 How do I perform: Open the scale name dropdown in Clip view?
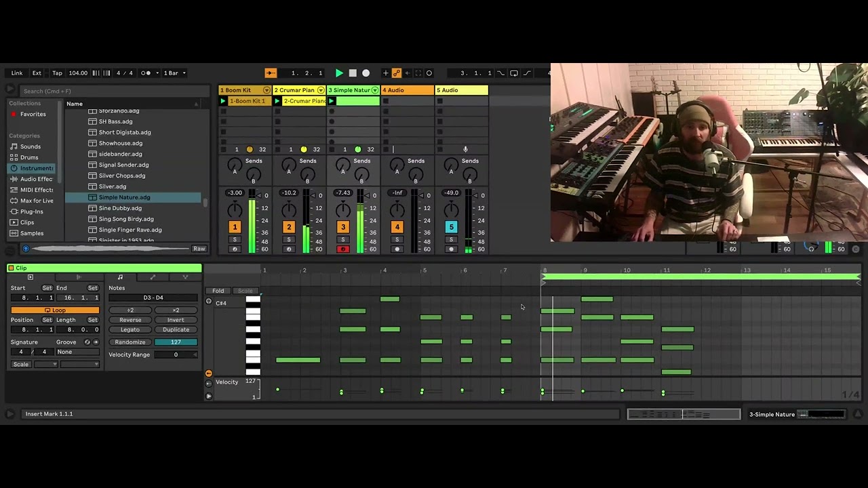pyautogui.click(x=80, y=365)
